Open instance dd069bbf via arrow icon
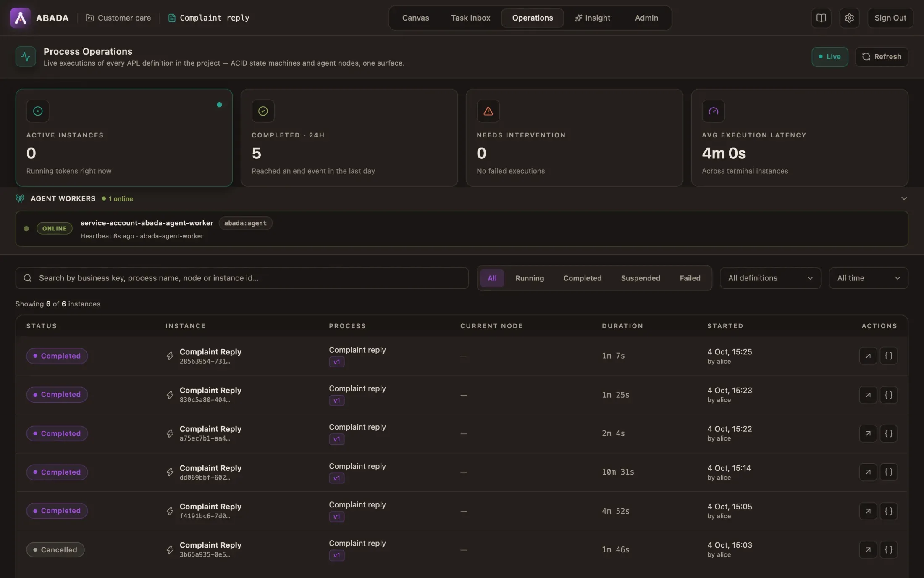 tap(868, 472)
